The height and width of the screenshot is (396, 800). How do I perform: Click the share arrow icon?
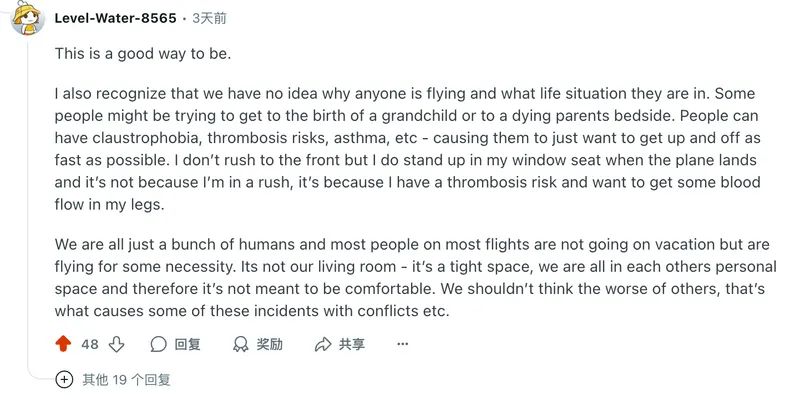[323, 344]
